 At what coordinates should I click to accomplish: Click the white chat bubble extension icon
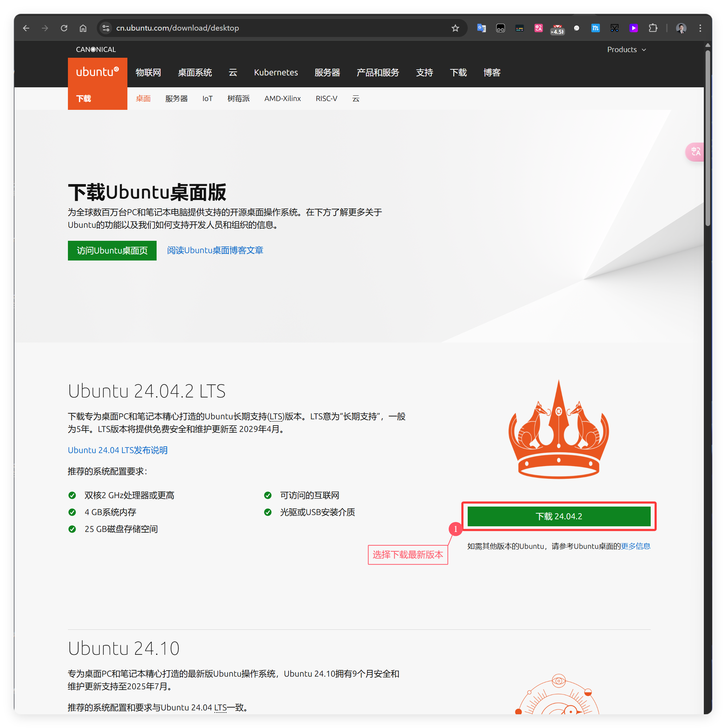(x=576, y=28)
